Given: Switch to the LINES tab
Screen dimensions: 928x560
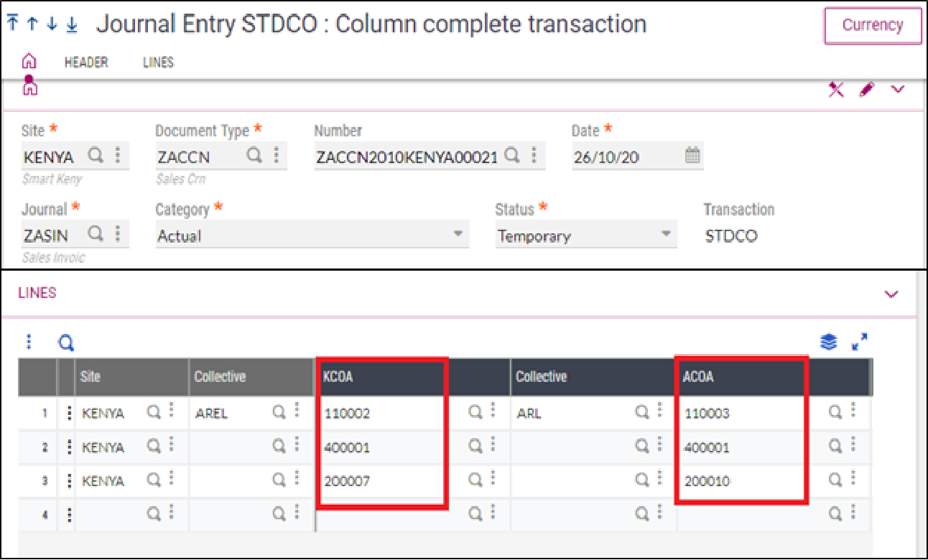Looking at the screenshot, I should (158, 62).
